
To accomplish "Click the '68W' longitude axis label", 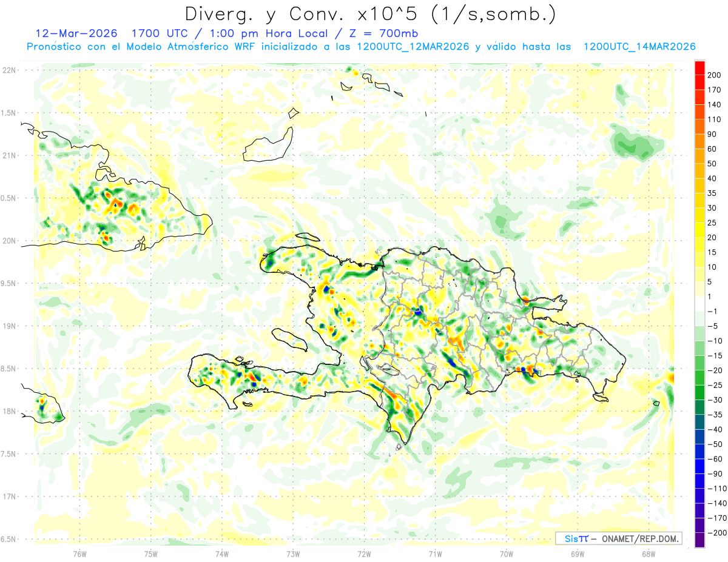I will point(649,554).
